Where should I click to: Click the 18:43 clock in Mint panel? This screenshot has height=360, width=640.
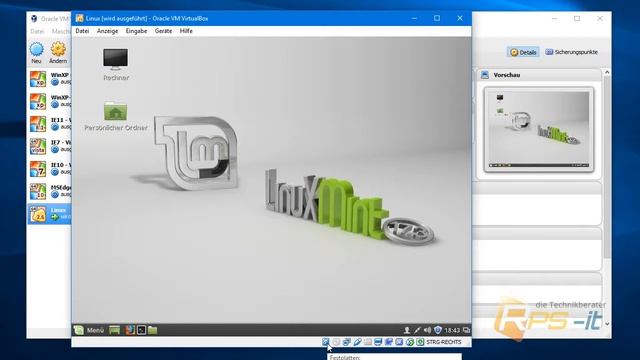click(x=452, y=330)
